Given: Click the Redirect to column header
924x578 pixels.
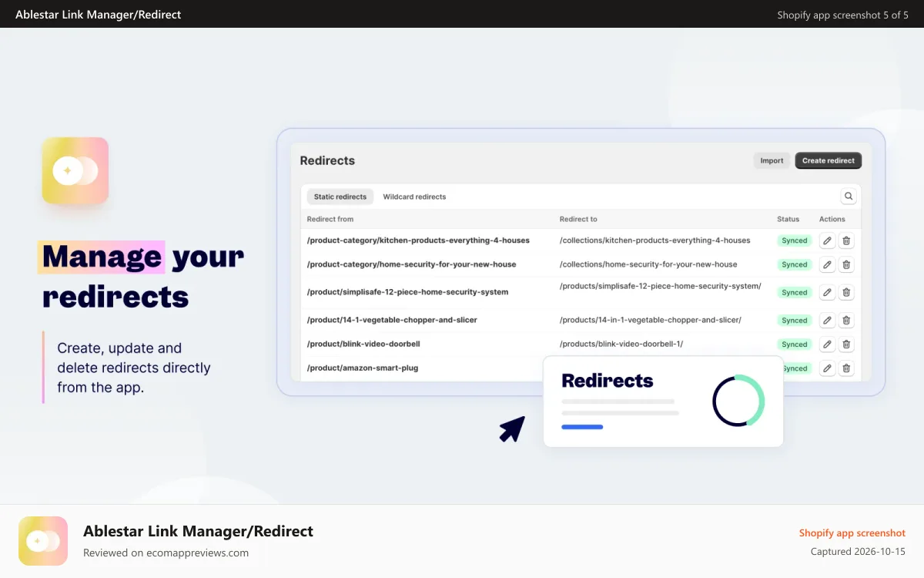Looking at the screenshot, I should (x=578, y=219).
